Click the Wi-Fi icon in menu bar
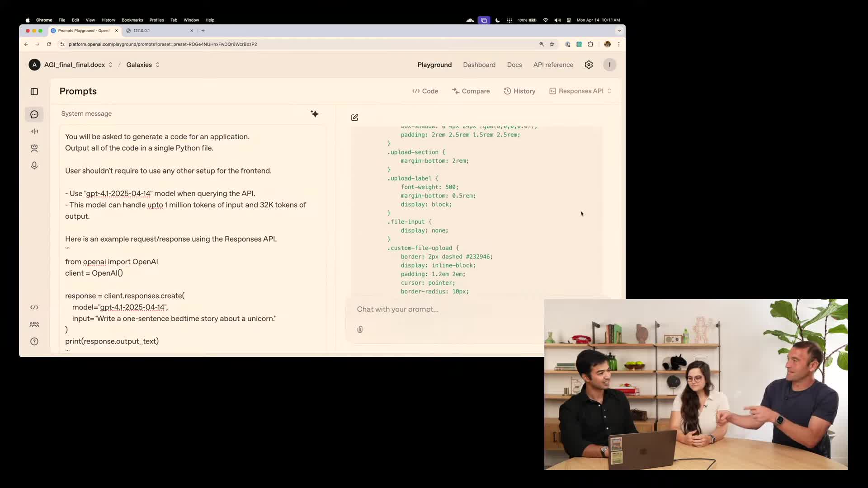868x488 pixels. (546, 20)
